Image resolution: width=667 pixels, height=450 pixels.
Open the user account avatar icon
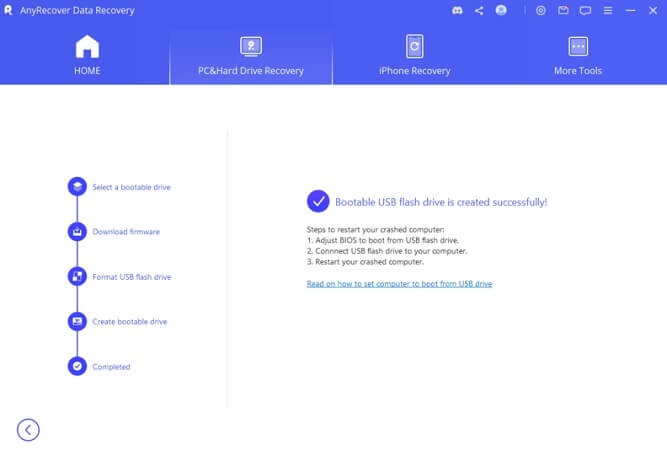(501, 10)
